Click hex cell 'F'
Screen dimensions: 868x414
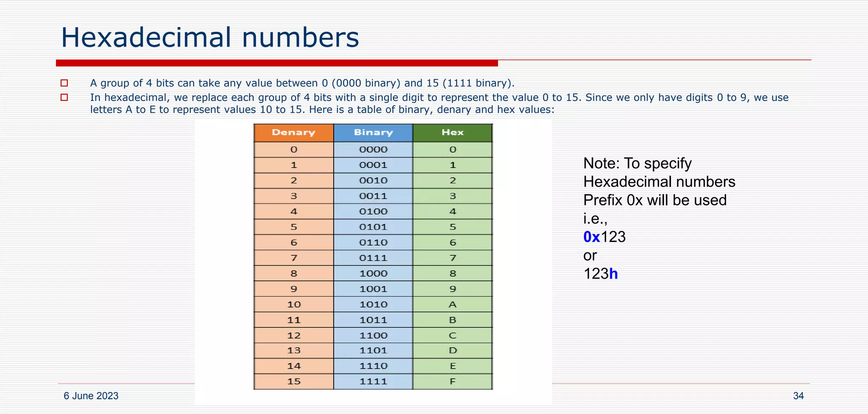pyautogui.click(x=453, y=382)
